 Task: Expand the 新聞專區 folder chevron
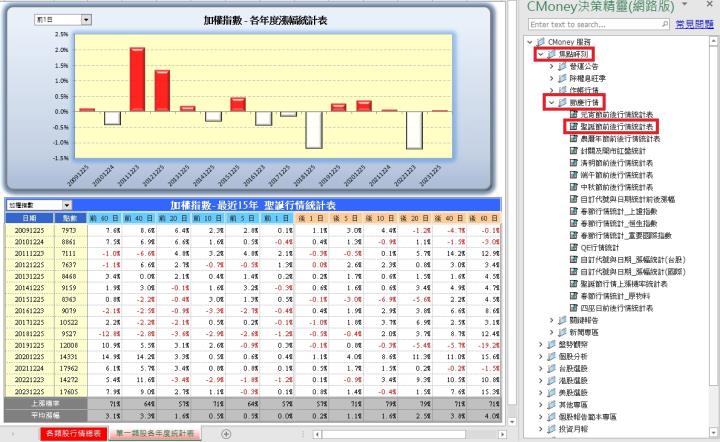551,332
